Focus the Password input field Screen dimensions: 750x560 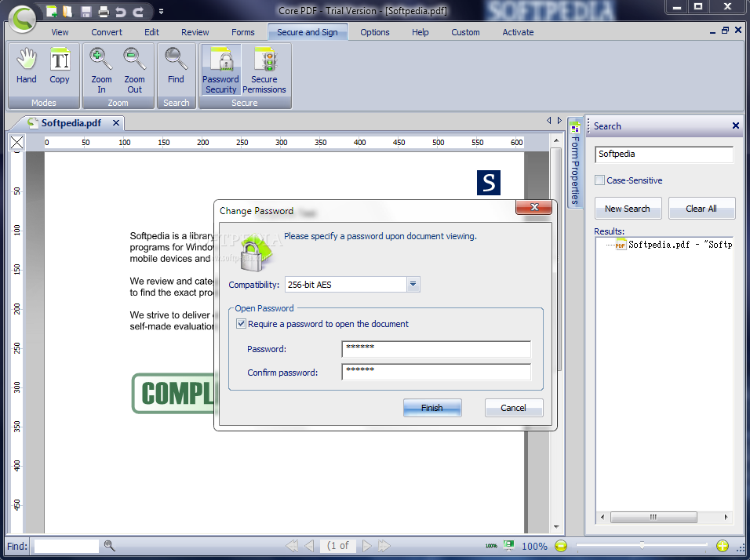tap(436, 349)
